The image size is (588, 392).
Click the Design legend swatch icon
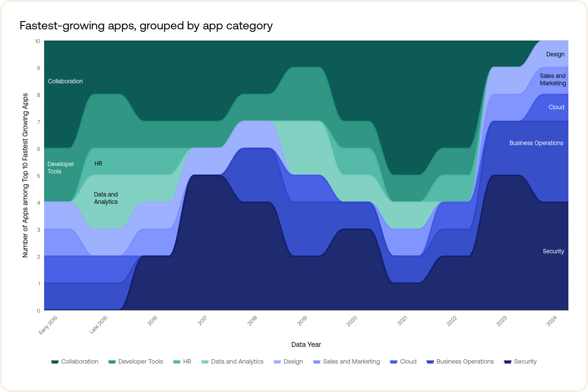277,362
